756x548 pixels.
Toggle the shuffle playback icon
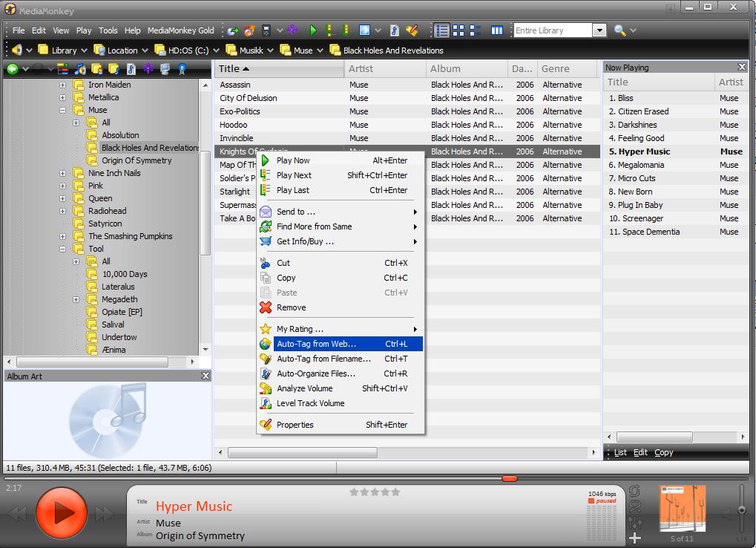point(635,506)
